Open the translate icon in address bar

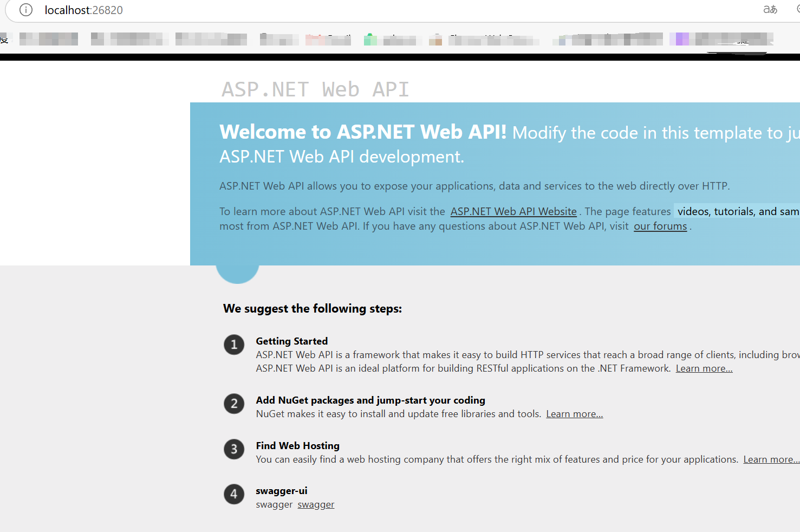coord(770,10)
